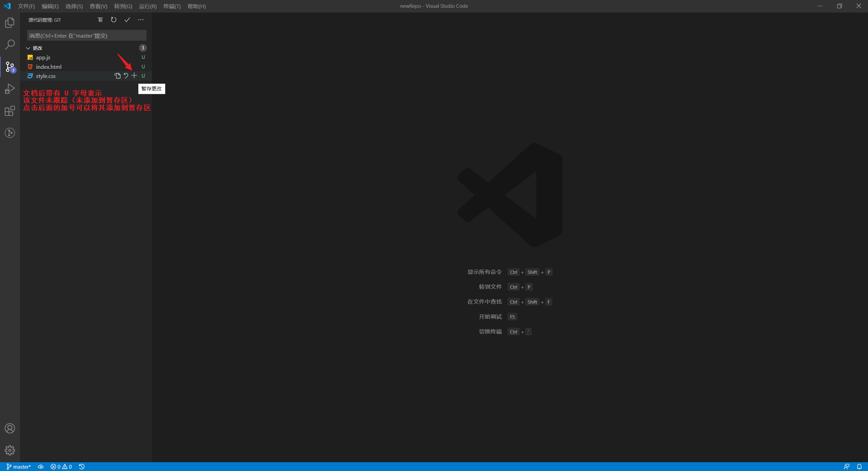The height and width of the screenshot is (471, 868).
Task: Open notifications bell in status bar
Action: (x=859, y=467)
